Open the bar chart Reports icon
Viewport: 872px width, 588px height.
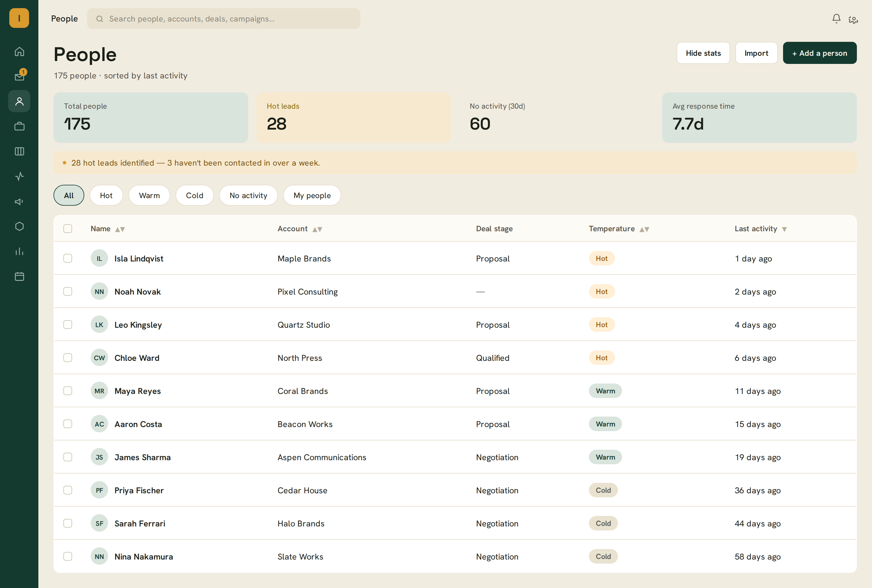tap(19, 251)
